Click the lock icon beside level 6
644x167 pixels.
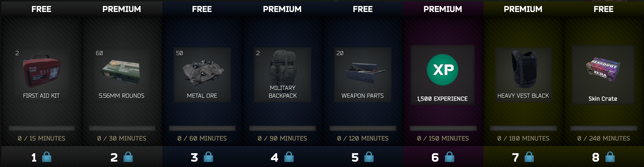(449, 157)
